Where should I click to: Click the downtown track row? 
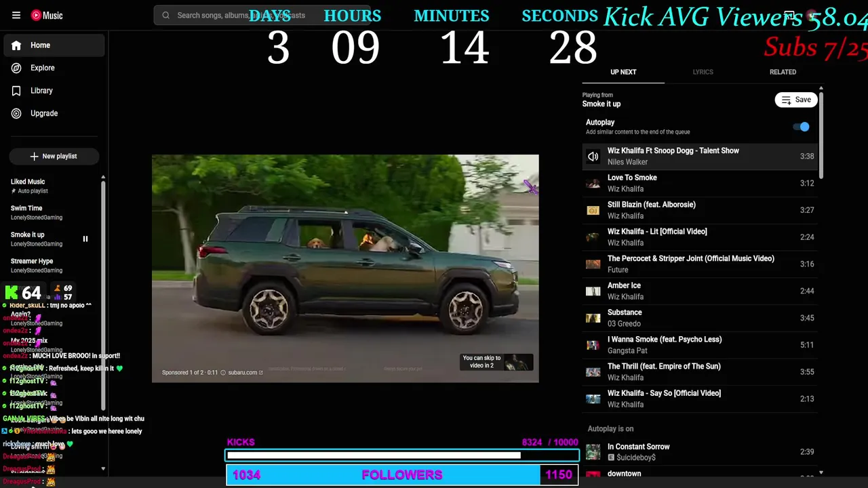coord(700,473)
